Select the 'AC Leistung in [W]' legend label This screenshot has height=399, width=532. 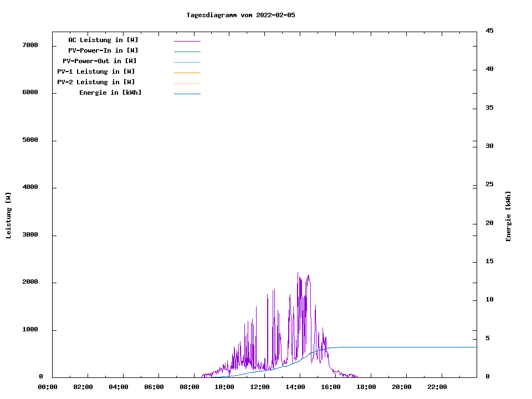(103, 40)
